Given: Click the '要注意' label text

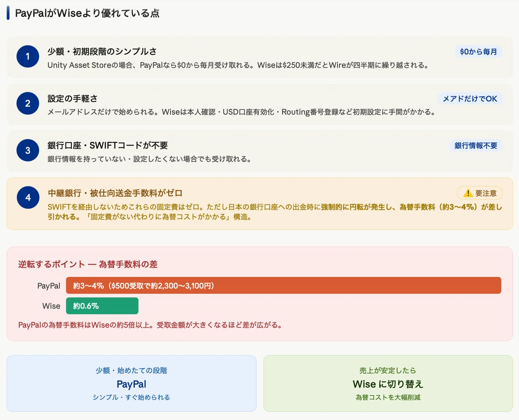Looking at the screenshot, I should coord(486,193).
